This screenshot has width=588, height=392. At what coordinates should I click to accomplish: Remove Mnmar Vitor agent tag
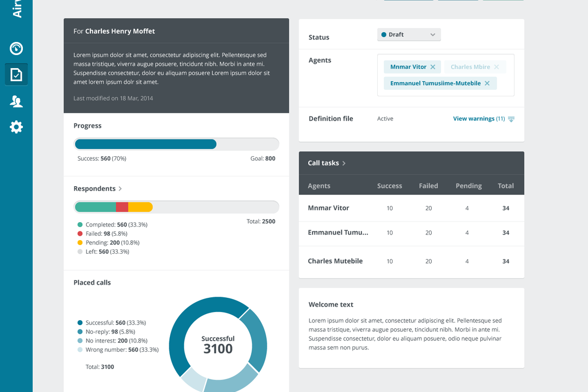433,67
